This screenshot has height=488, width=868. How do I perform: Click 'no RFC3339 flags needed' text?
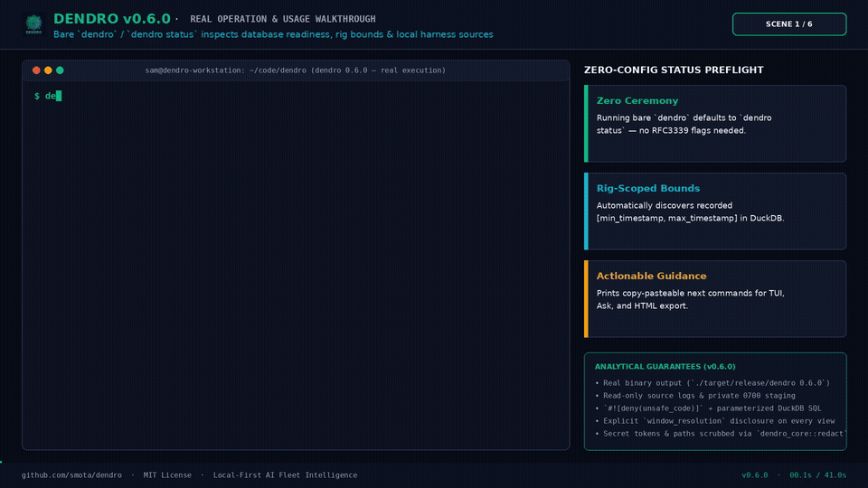[x=693, y=130]
